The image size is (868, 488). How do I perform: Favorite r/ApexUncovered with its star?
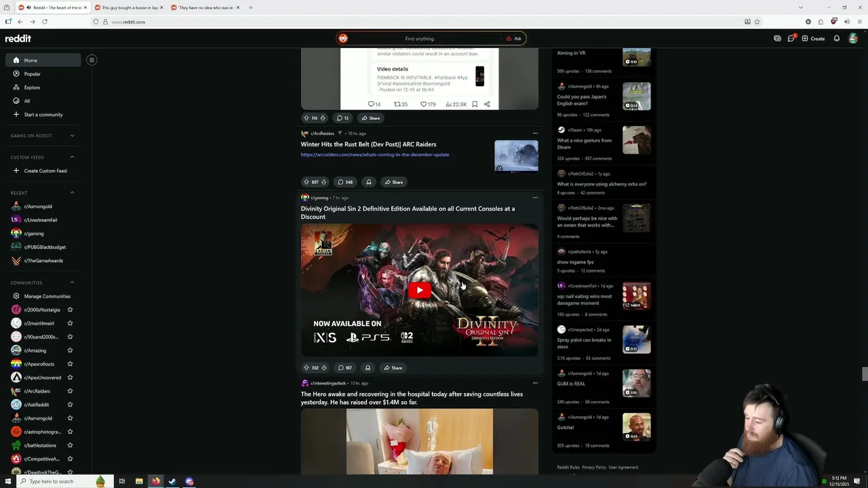pos(70,378)
